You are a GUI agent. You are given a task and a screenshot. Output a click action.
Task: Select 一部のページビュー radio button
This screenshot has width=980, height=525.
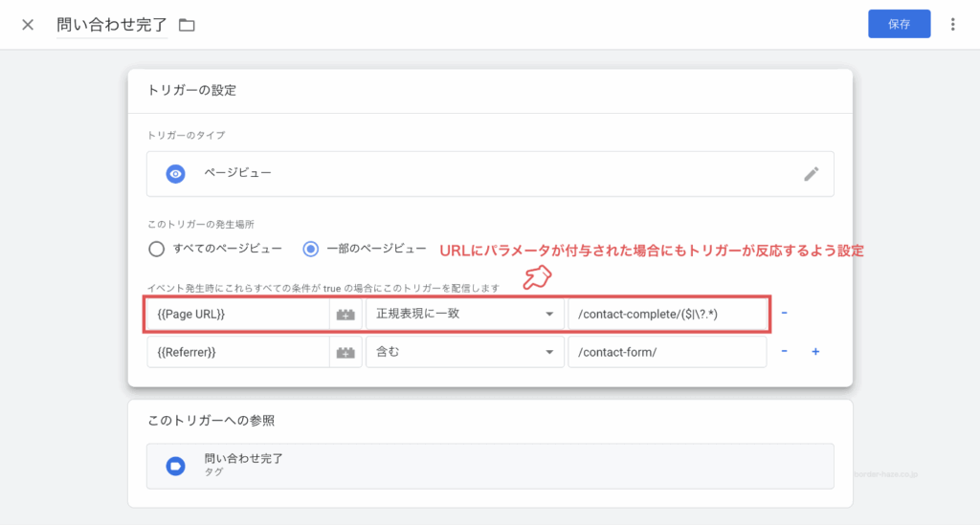coord(310,249)
